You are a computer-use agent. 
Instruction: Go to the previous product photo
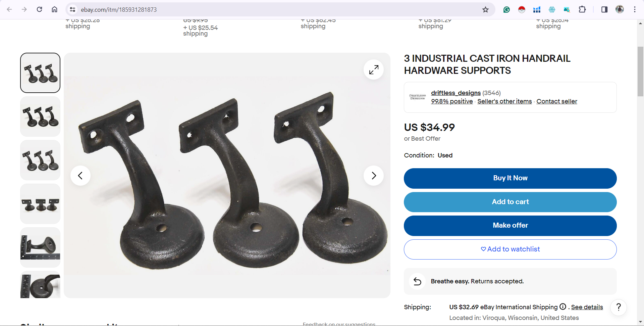pos(80,175)
